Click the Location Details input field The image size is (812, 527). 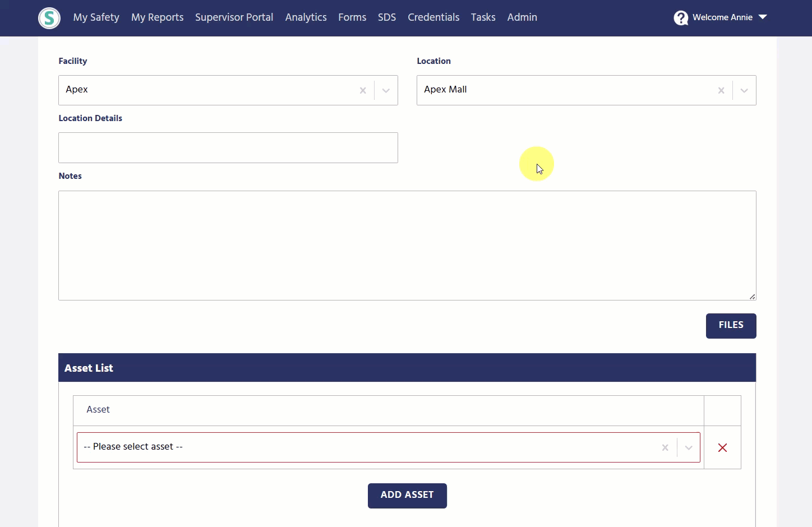click(x=228, y=147)
